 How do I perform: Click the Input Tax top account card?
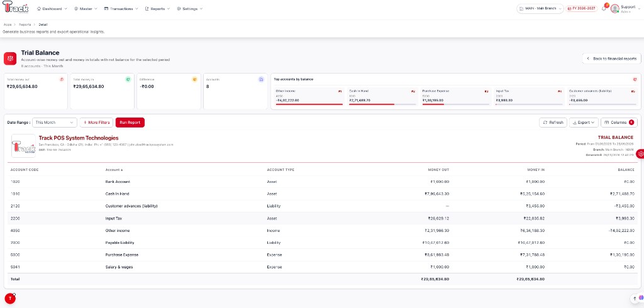(x=528, y=97)
